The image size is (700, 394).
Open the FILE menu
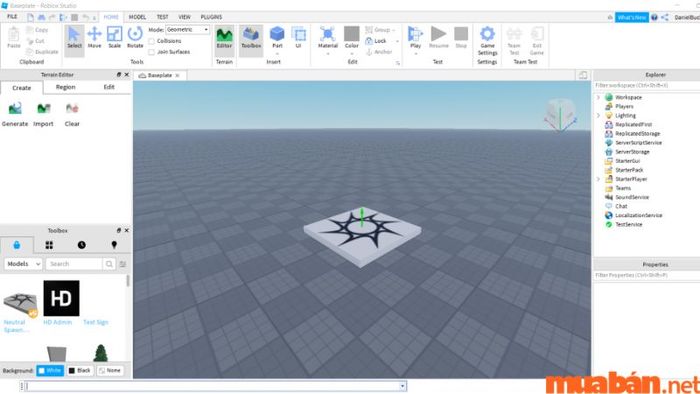[12, 17]
